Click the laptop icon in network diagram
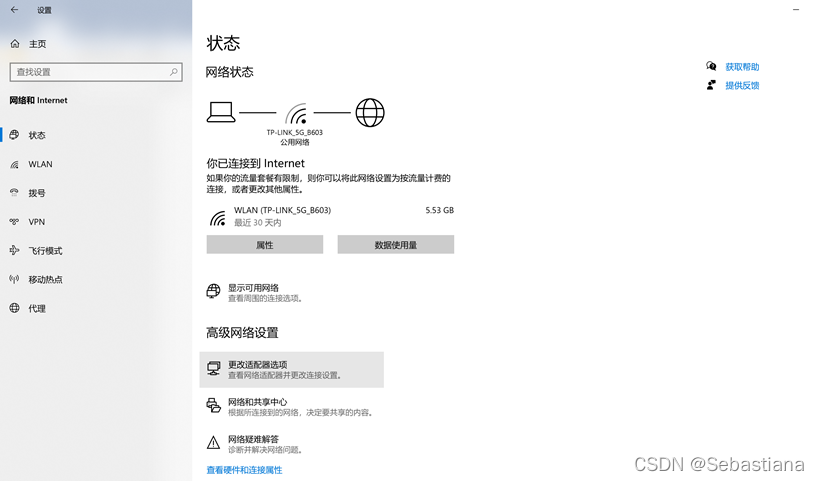The height and width of the screenshot is (481, 819). tap(221, 112)
